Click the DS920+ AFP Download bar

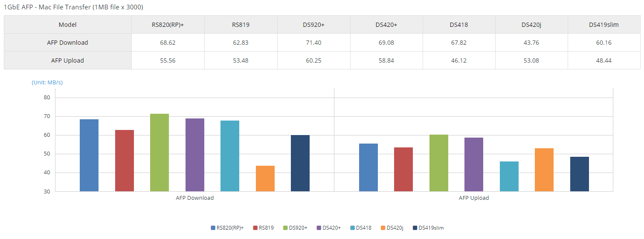[x=160, y=153]
